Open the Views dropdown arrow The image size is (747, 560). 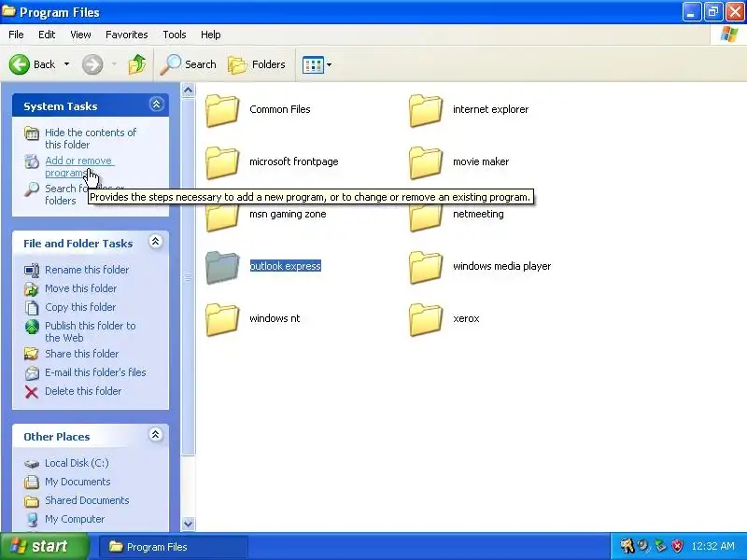pyautogui.click(x=329, y=64)
